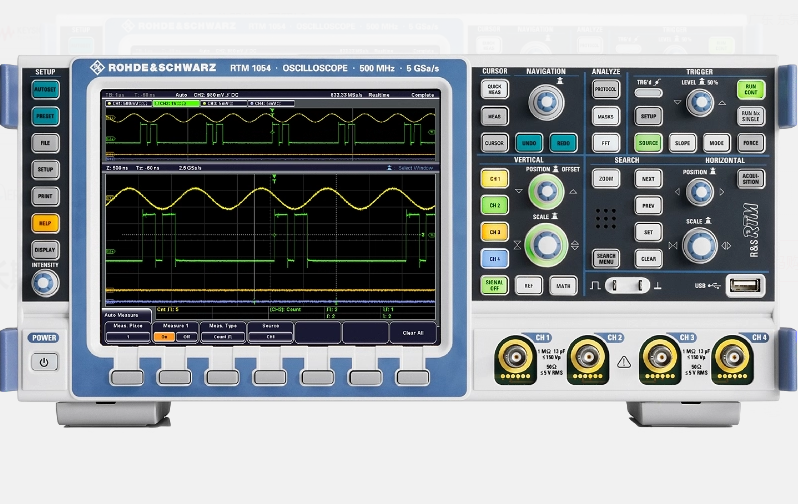Tap the teal PRESET key
The height and width of the screenshot is (504, 798).
click(45, 116)
